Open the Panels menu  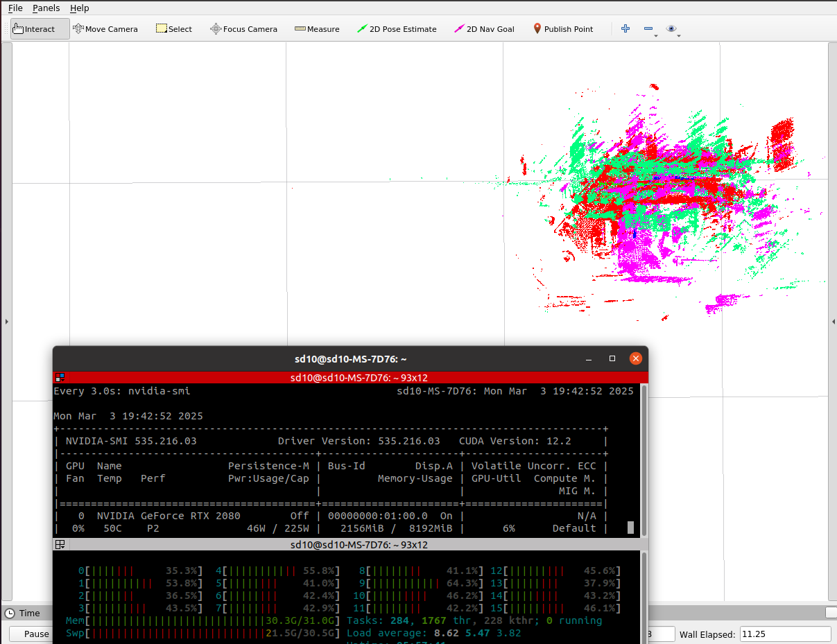pos(46,8)
